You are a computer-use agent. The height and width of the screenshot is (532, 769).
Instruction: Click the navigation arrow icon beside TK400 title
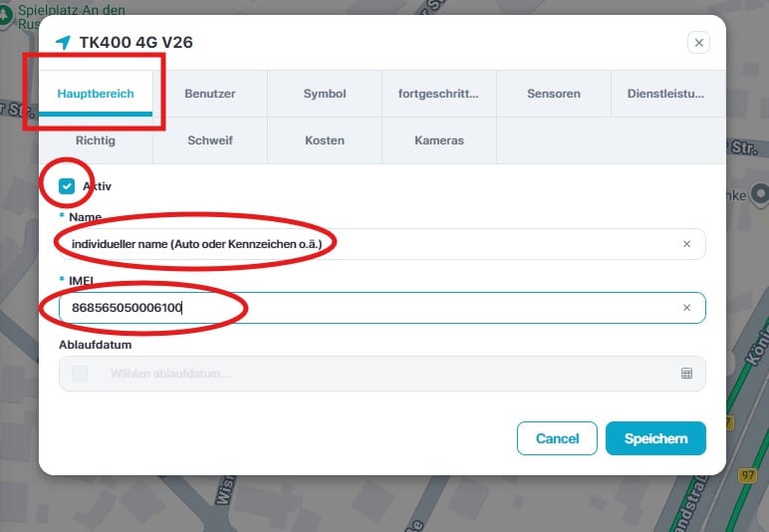[64, 43]
